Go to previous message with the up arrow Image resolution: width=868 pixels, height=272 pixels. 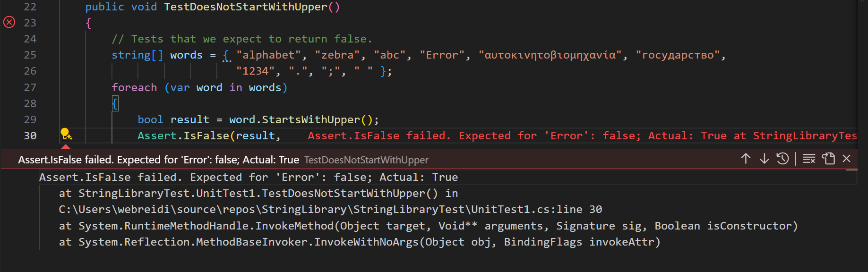click(x=746, y=159)
